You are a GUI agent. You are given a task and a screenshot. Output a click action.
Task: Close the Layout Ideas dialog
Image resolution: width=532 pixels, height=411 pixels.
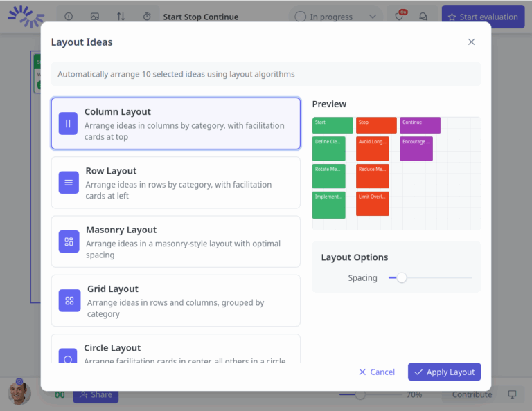pos(471,42)
